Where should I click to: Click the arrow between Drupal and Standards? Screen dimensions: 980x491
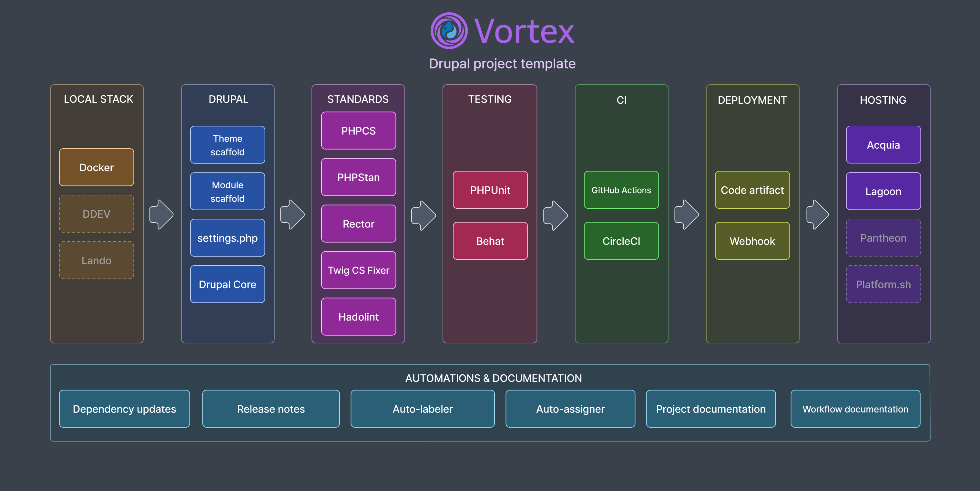[292, 215]
